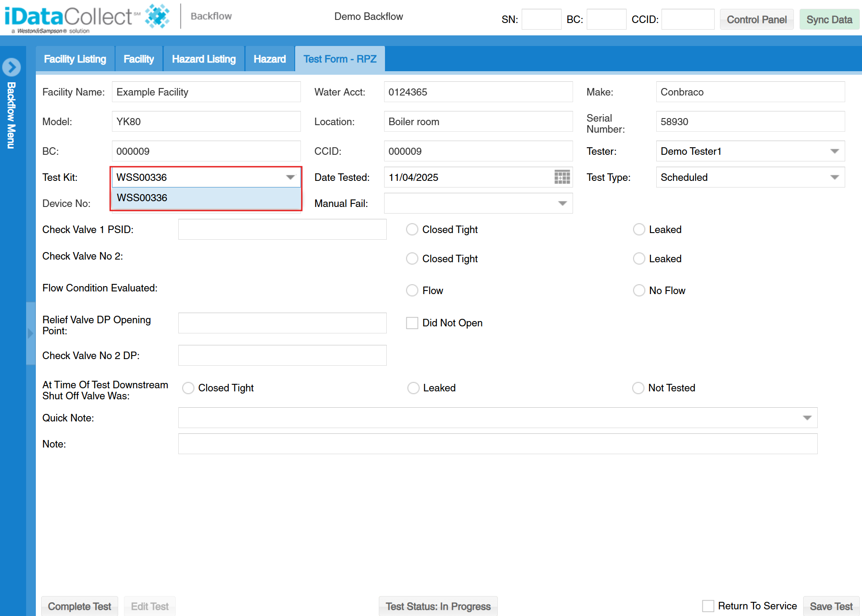Screen dimensions: 862x616
Task: Switch to the Hazard tab
Action: [269, 58]
